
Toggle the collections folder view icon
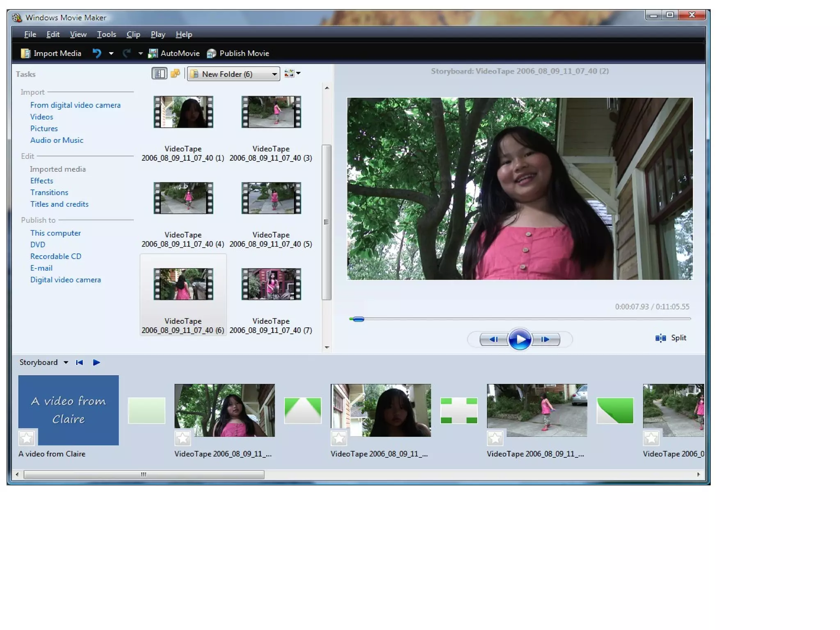[x=175, y=73]
